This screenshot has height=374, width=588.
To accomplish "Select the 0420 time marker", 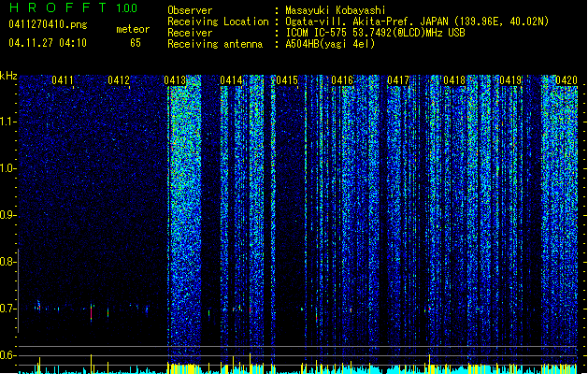I will point(566,80).
